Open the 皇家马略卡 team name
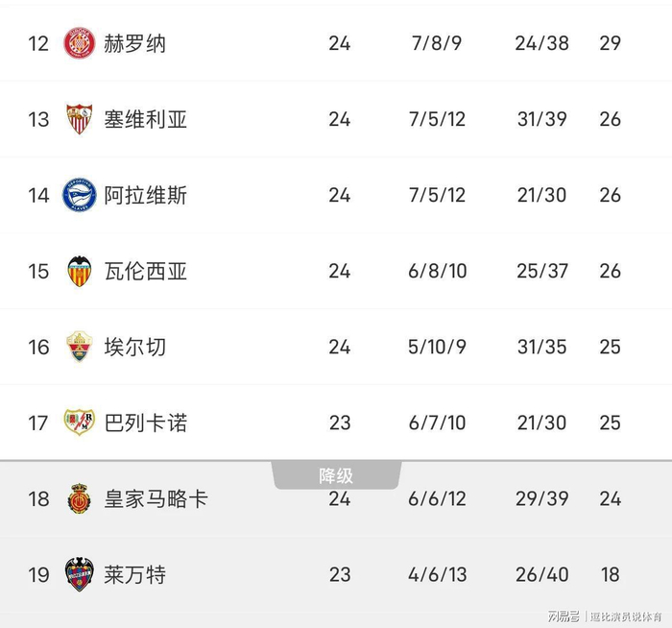Image resolution: width=672 pixels, height=628 pixels. [x=156, y=498]
